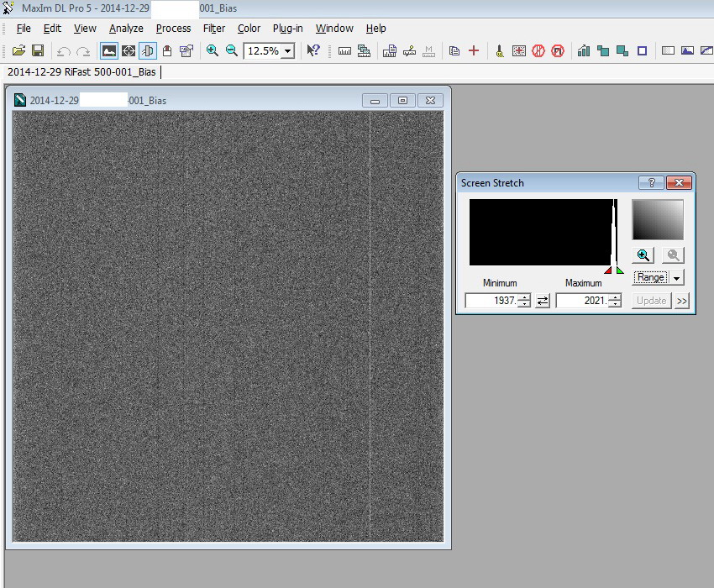The image size is (714, 588).
Task: Select the 2014-12-29 RiFast 500-001_Bias tab
Action: (82, 72)
